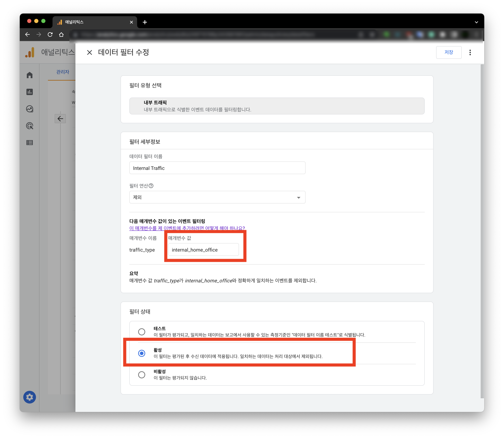The width and height of the screenshot is (504, 438).
Task: Click the back arrow button in the admin panel
Action: click(60, 119)
